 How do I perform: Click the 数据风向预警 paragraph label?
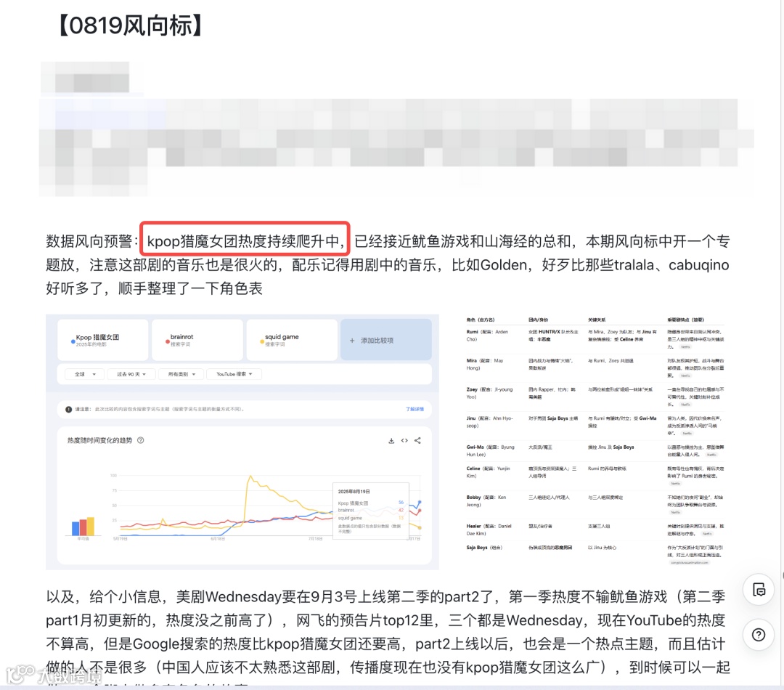click(91, 241)
